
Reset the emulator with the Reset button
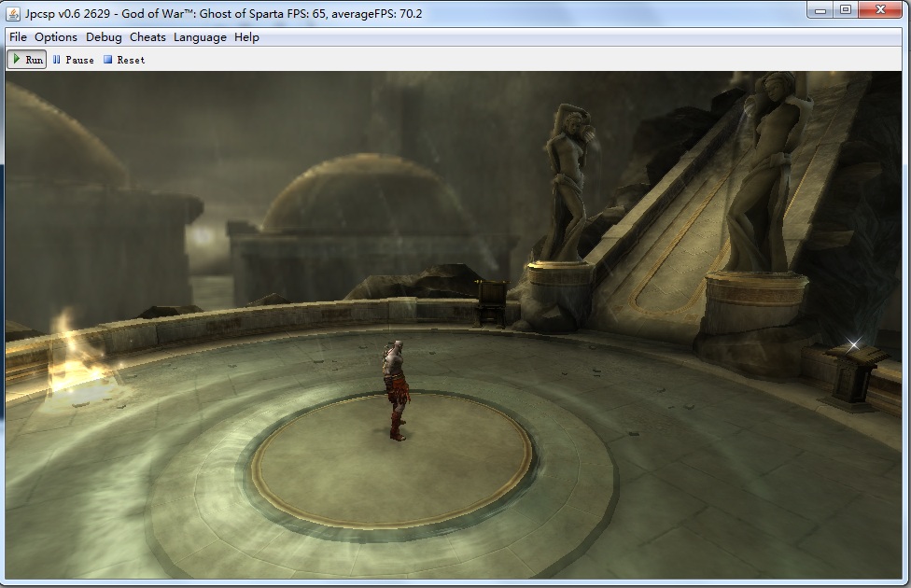124,60
